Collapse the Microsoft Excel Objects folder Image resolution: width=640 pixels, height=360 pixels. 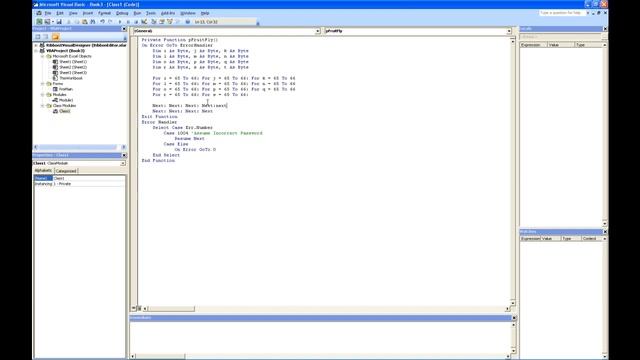(x=42, y=56)
